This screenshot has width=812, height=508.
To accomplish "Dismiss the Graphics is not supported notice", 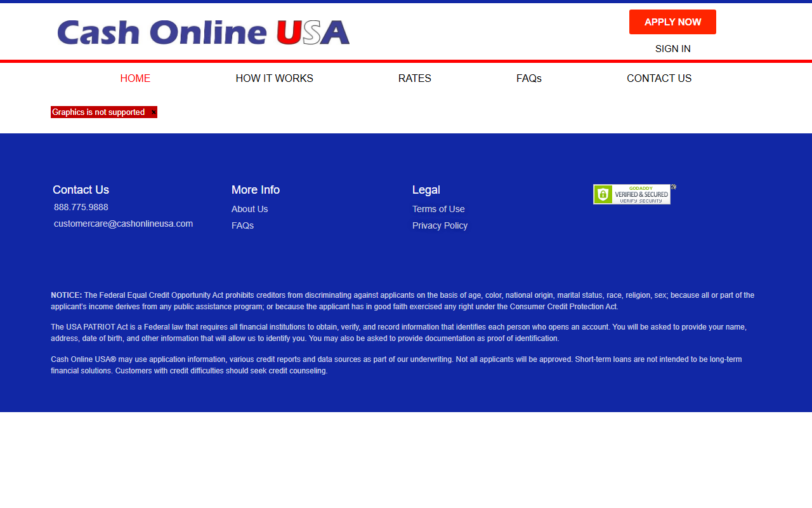I will tap(154, 112).
